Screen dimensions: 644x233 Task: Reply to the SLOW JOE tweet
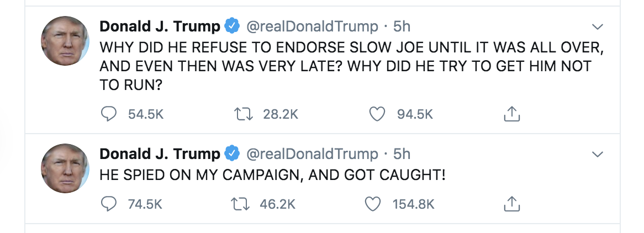click(108, 114)
